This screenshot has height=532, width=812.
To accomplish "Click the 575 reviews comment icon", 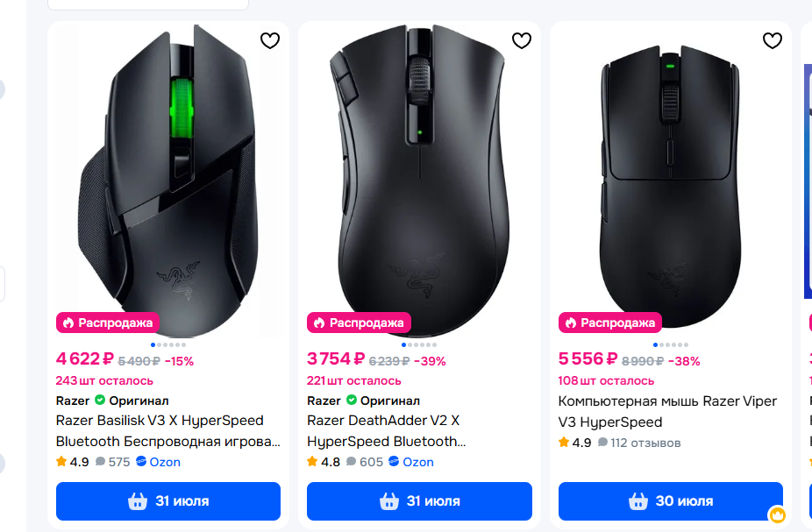I will coord(101,462).
